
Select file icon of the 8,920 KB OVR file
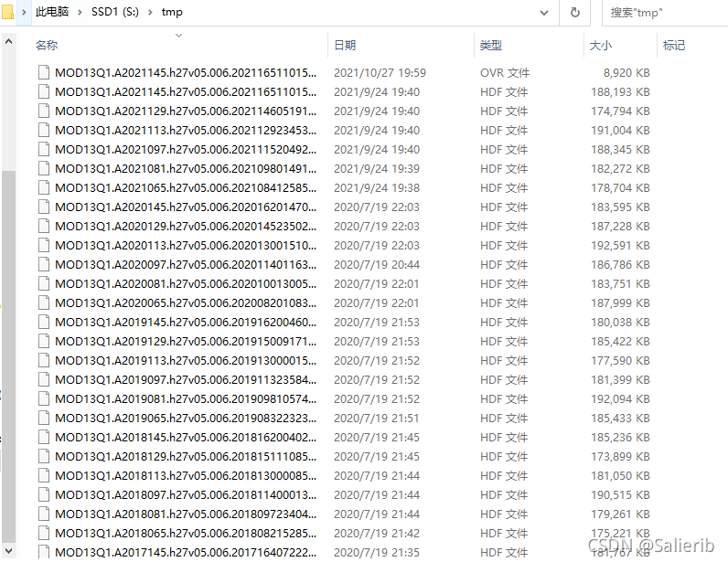44,73
